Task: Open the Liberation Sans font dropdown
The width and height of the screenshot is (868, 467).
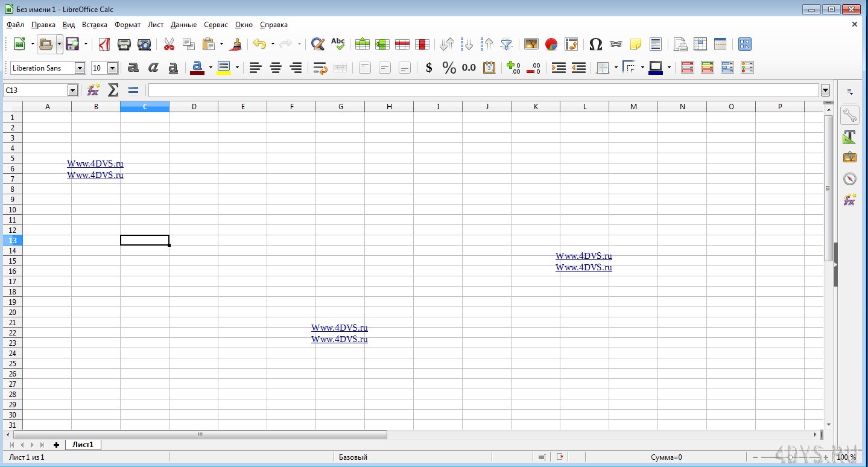Action: click(x=80, y=68)
